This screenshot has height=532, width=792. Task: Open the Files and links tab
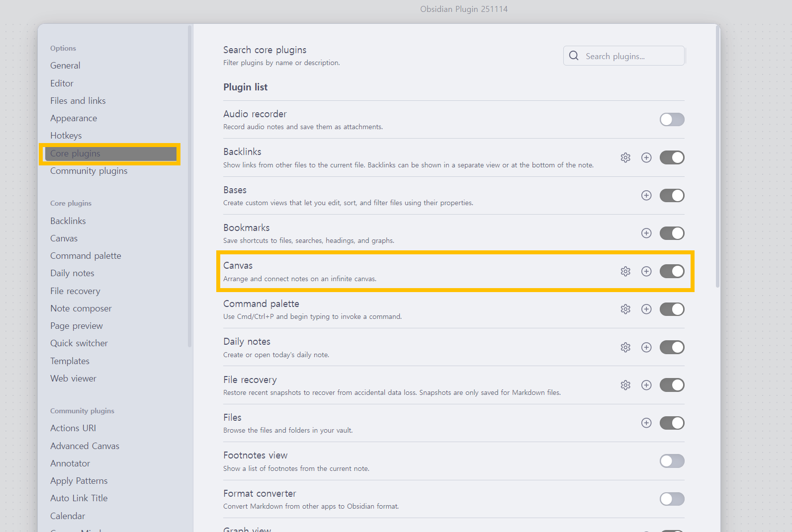(78, 101)
